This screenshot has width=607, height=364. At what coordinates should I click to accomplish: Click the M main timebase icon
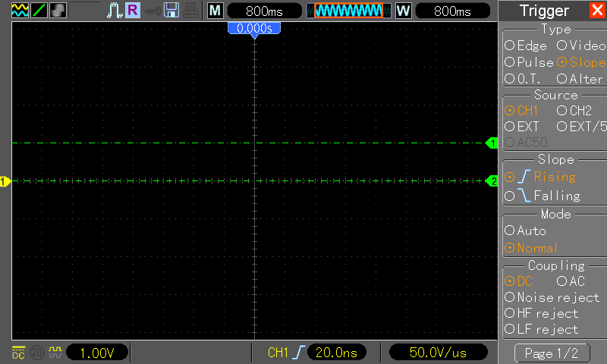click(215, 11)
